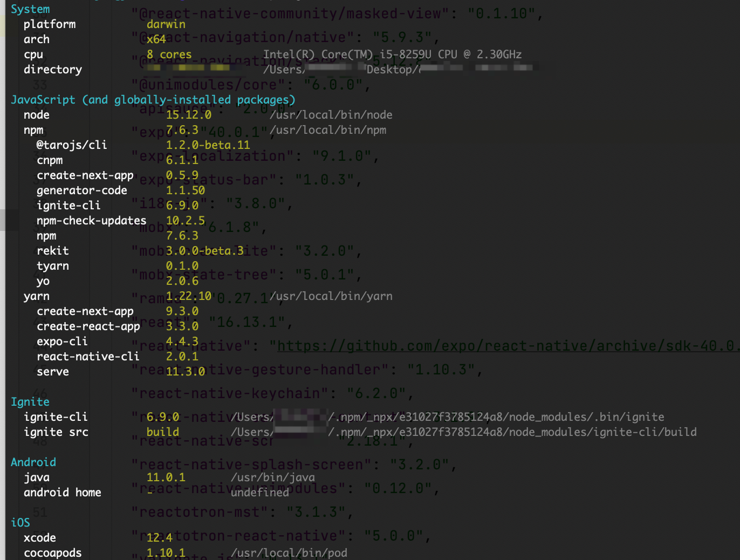The height and width of the screenshot is (560, 740).
Task: Select the /usr/bin/java path text
Action: pos(273,477)
